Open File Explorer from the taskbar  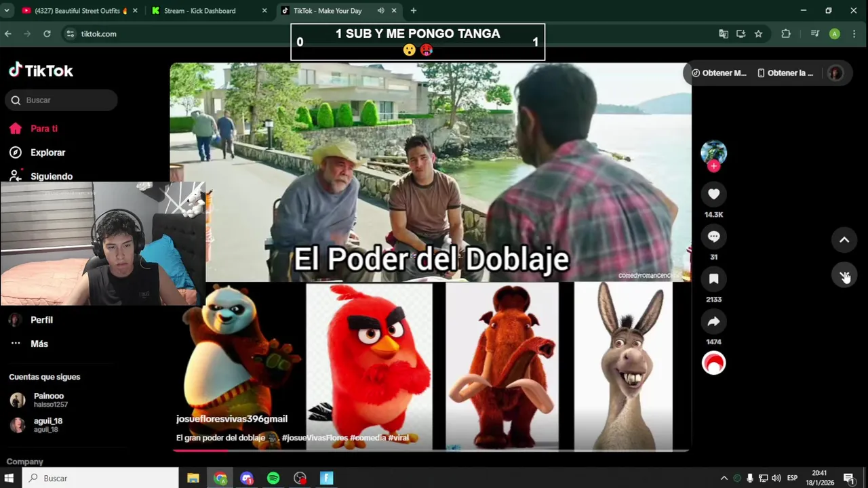[x=193, y=478]
